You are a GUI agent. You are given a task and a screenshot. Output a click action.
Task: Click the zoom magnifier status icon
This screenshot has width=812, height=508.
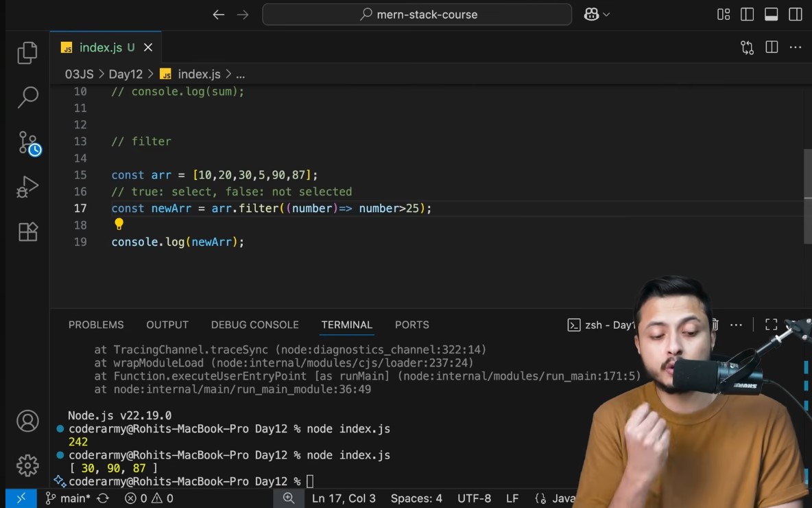point(289,498)
